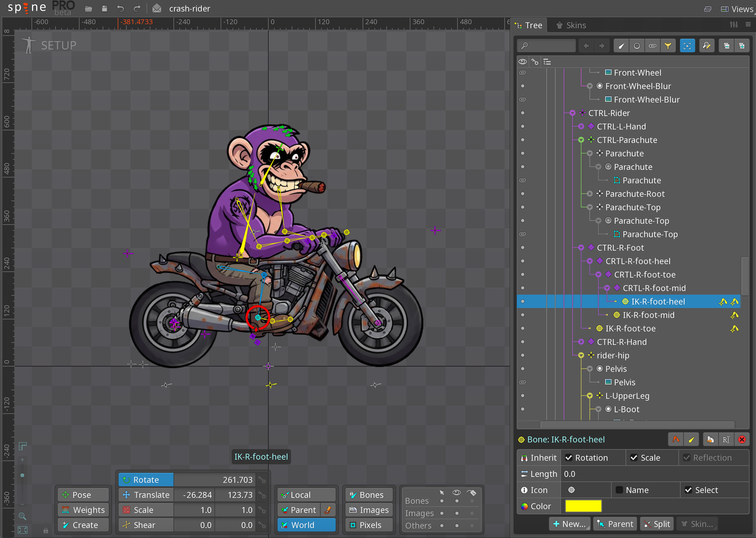Click the find-and-replace wrench icon
Image resolution: width=756 pixels, height=538 pixels.
tap(707, 46)
